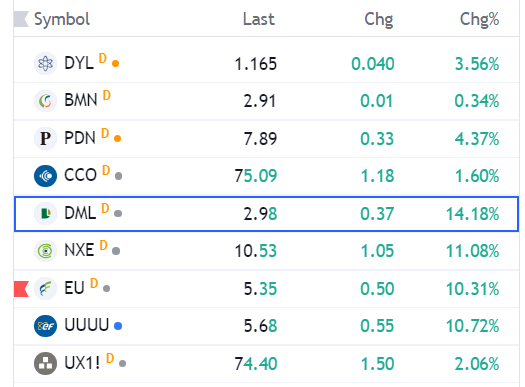
Task: Click the blue status dot next to UUUU
Action: point(118,326)
